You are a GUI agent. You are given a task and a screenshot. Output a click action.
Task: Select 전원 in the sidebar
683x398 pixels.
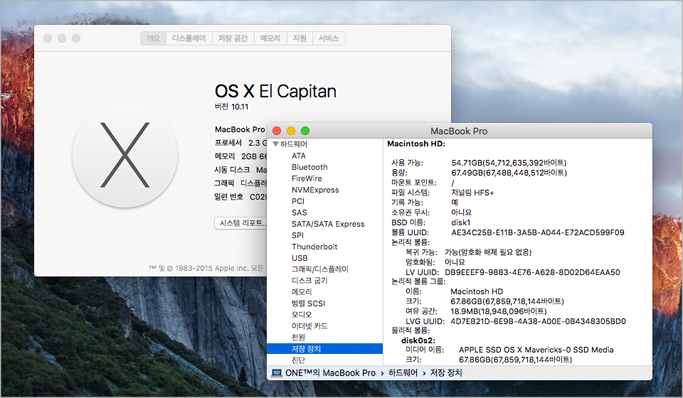pos(298,337)
